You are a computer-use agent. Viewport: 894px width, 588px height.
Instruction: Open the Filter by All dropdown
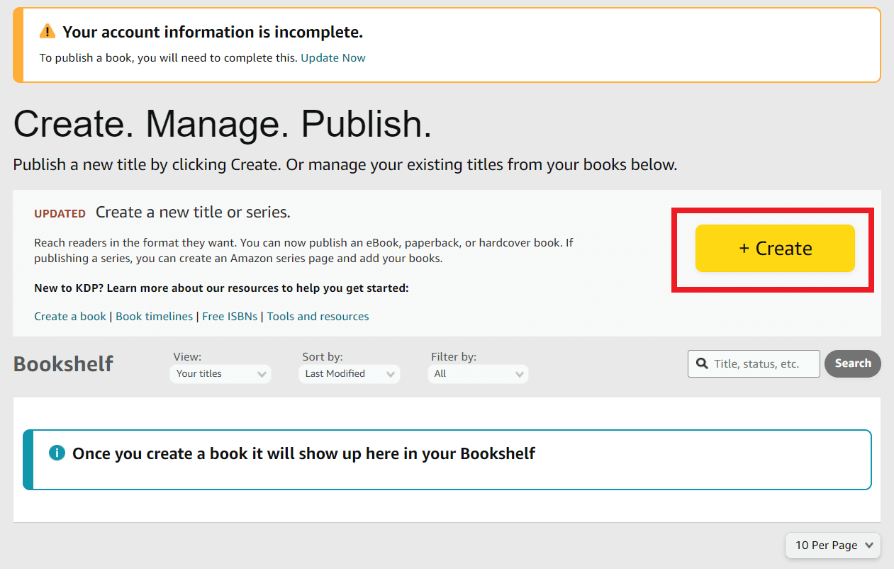pyautogui.click(x=478, y=373)
